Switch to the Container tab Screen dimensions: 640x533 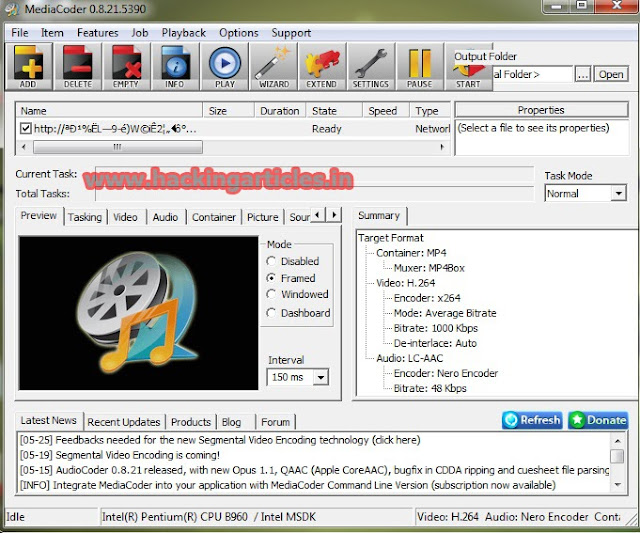coord(214,217)
